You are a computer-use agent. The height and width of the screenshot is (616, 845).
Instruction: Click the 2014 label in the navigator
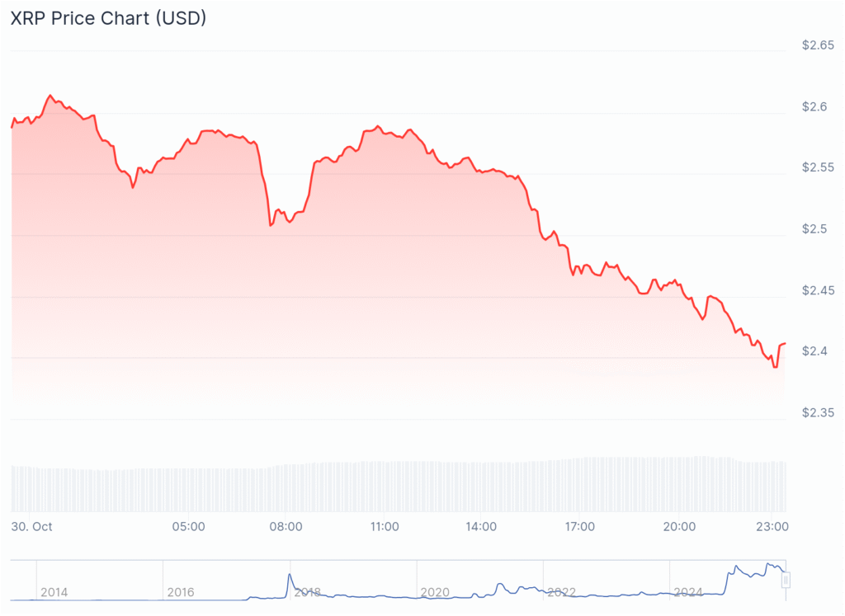54,592
